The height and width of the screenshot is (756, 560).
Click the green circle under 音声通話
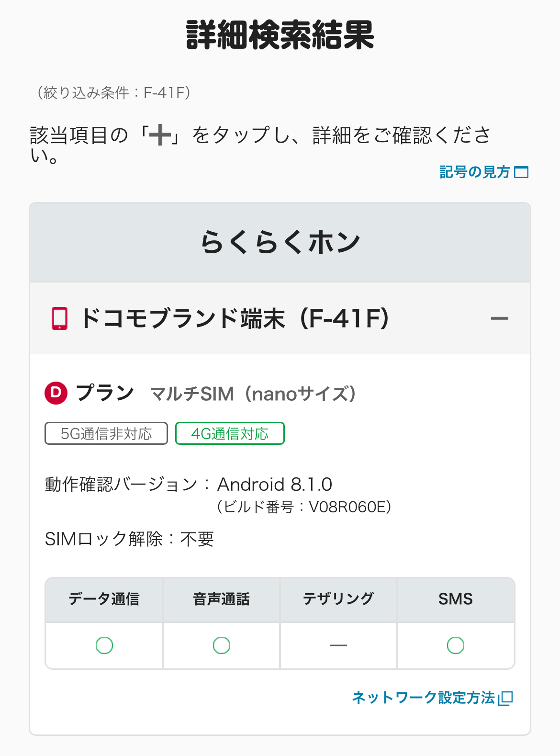(x=222, y=645)
